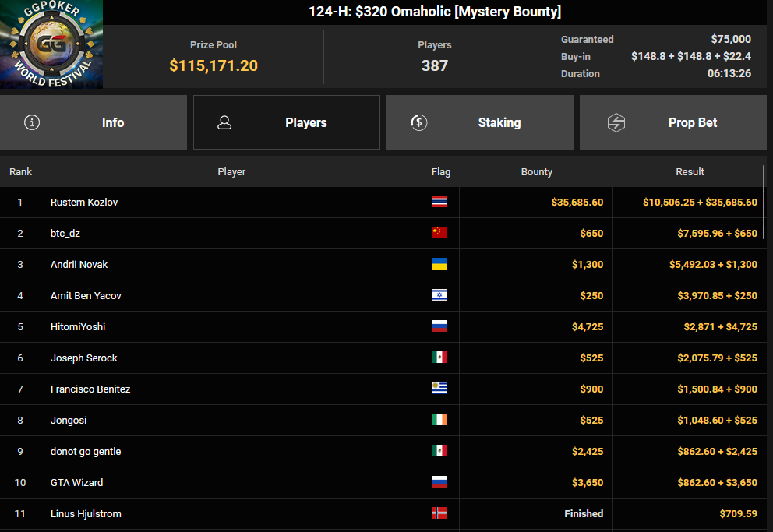Screen dimensions: 773x532
Task: Click Rustem Kozlov's country flag
Action: tap(439, 202)
